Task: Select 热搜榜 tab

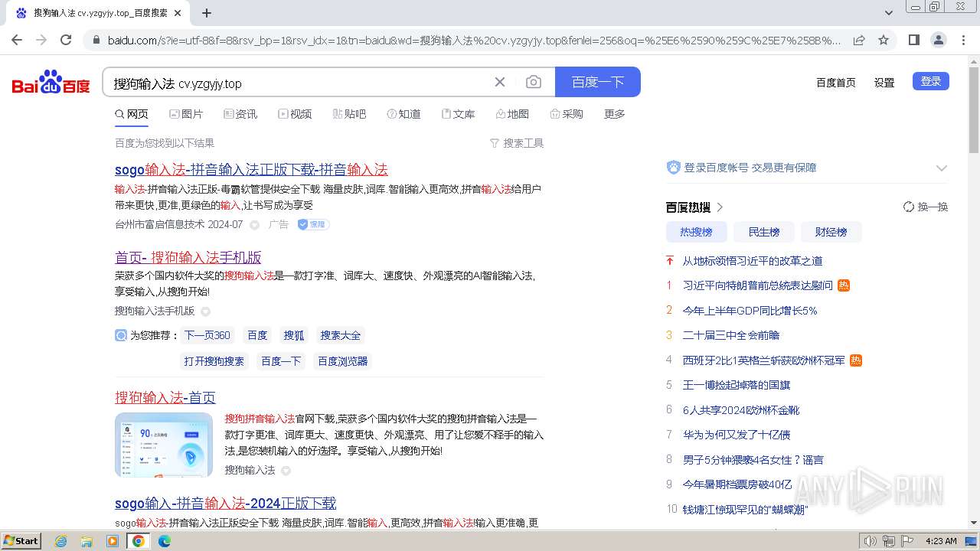Action: point(696,232)
